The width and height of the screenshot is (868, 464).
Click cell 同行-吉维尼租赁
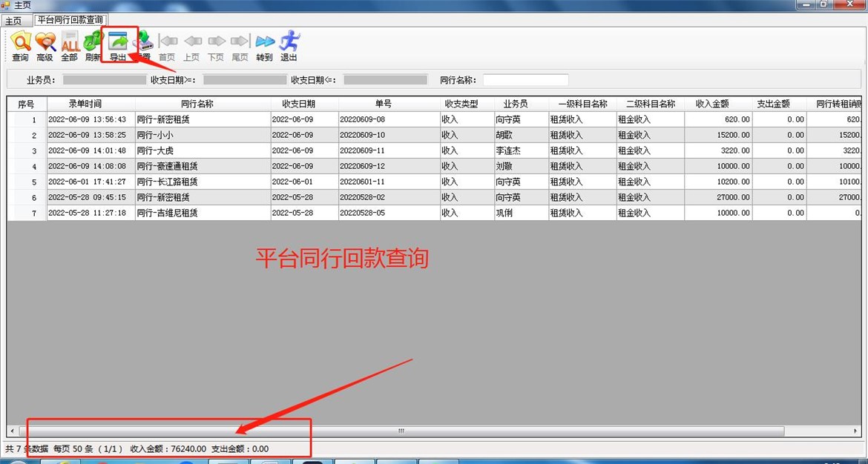pyautogui.click(x=203, y=213)
